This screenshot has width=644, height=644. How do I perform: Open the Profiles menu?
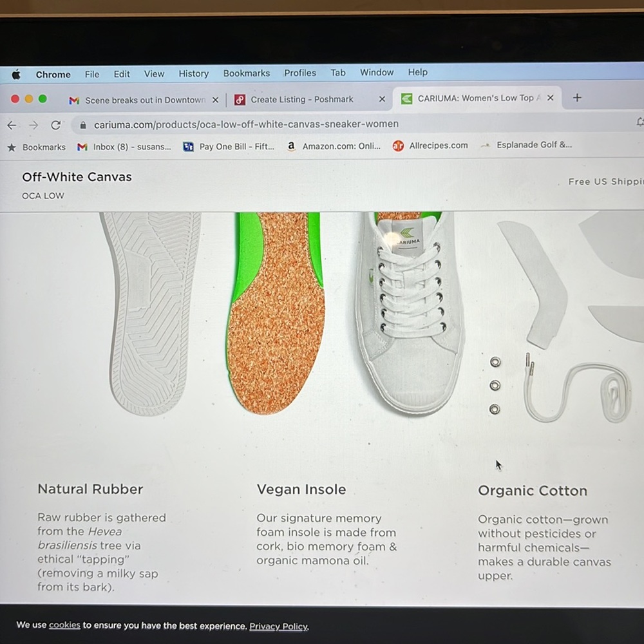click(x=300, y=73)
